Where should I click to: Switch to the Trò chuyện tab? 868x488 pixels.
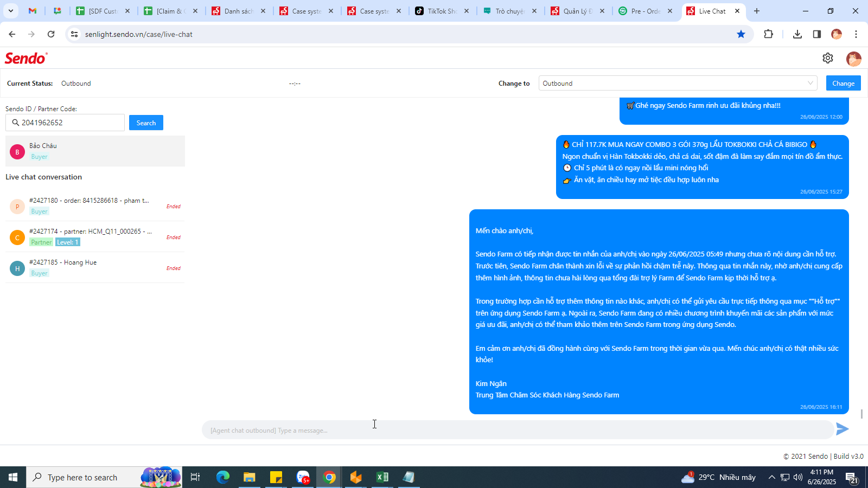(510, 11)
